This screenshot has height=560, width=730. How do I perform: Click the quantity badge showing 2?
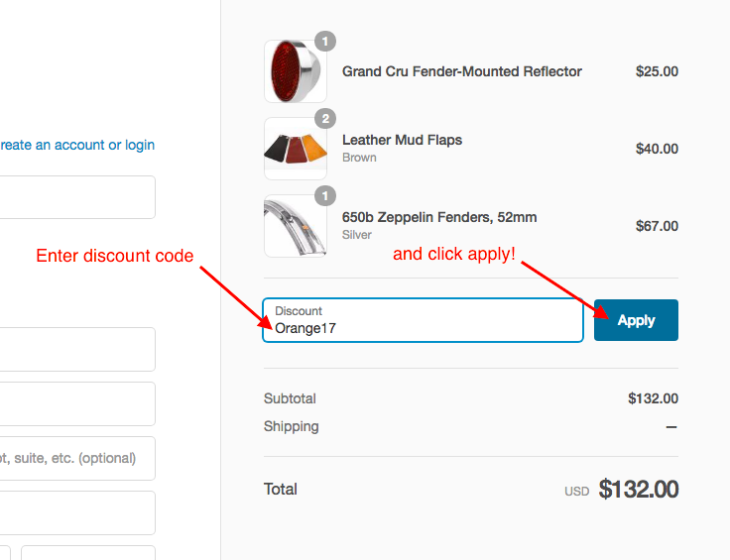point(325,119)
